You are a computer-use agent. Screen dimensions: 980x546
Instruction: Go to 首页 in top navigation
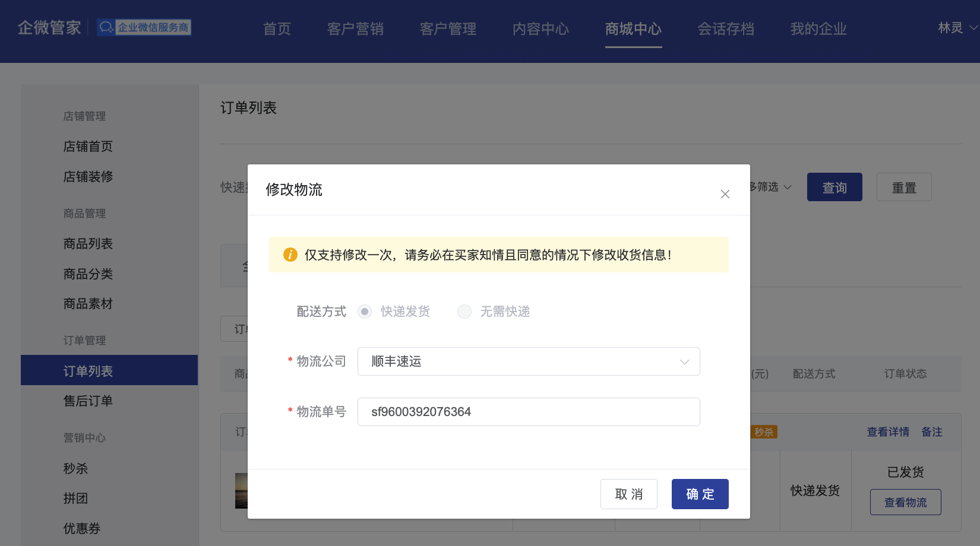pos(277,28)
